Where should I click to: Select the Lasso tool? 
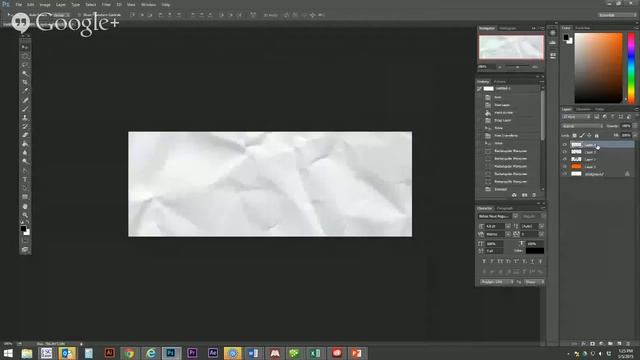click(25, 64)
